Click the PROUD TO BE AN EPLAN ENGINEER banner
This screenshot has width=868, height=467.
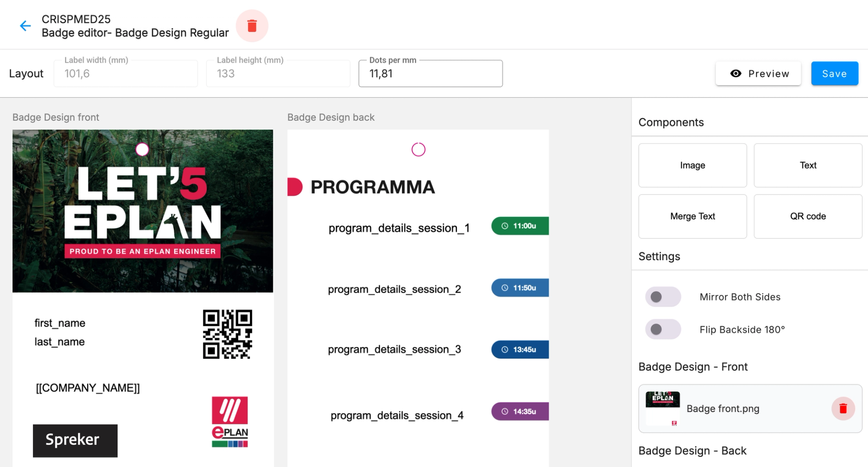click(142, 251)
